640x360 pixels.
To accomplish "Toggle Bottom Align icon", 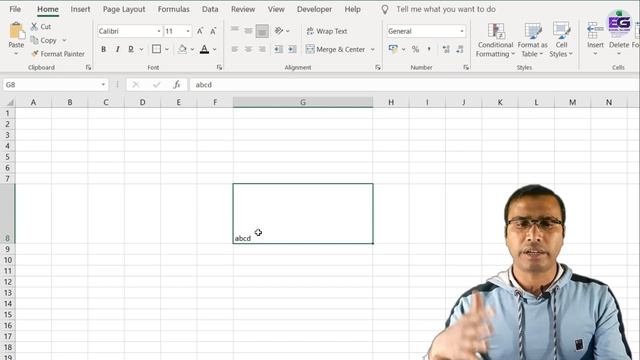I will click(x=262, y=31).
